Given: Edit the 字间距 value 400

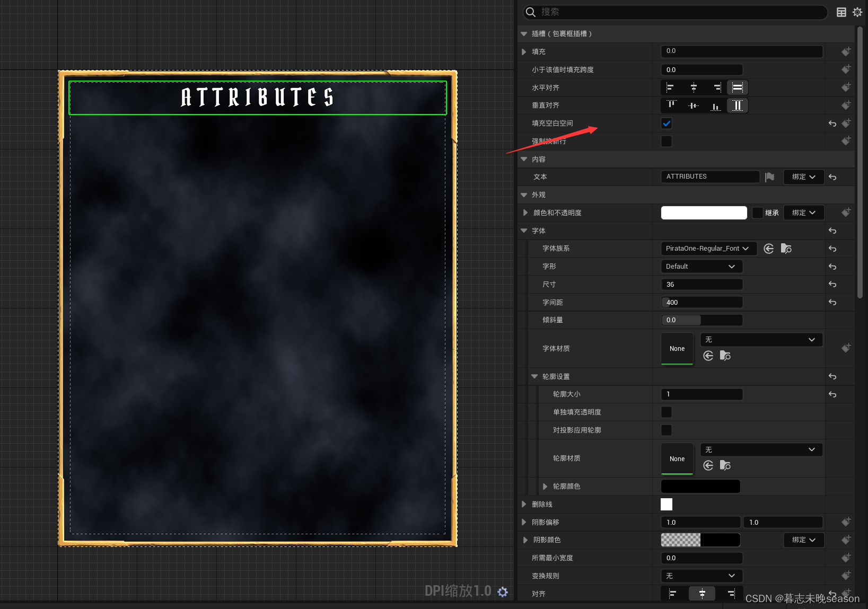Looking at the screenshot, I should (x=702, y=302).
